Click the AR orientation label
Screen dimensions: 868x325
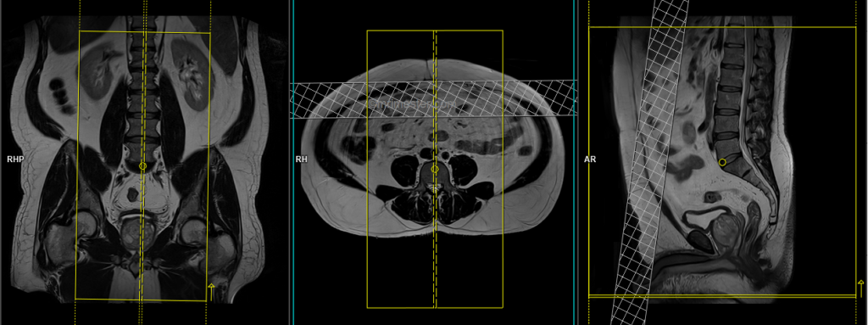pyautogui.click(x=590, y=160)
